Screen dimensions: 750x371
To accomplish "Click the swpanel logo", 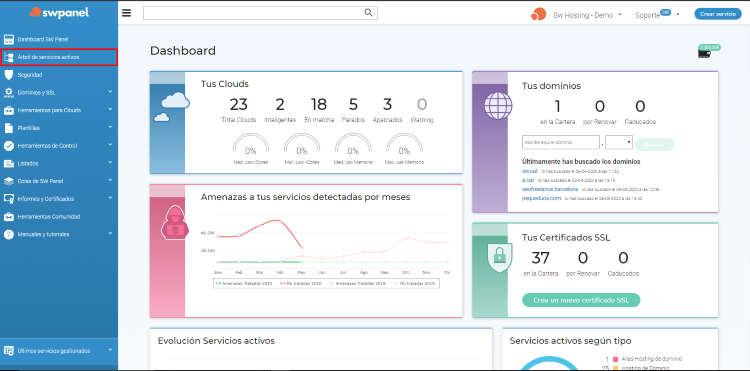I will [59, 12].
